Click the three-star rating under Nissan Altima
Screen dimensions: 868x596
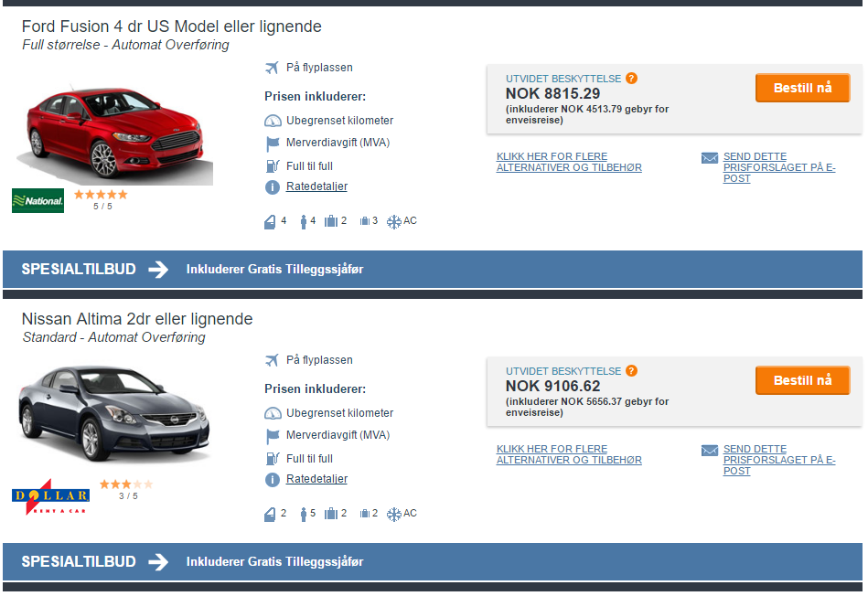126,484
